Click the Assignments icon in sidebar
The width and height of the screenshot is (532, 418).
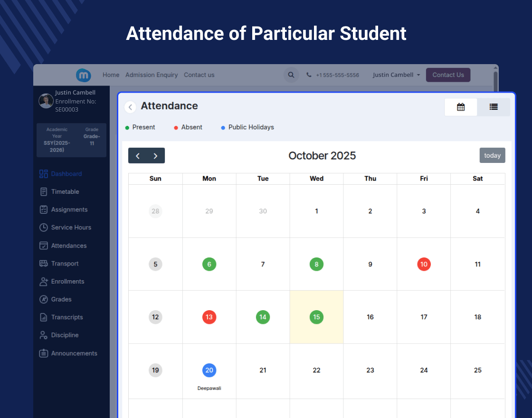pyautogui.click(x=43, y=209)
